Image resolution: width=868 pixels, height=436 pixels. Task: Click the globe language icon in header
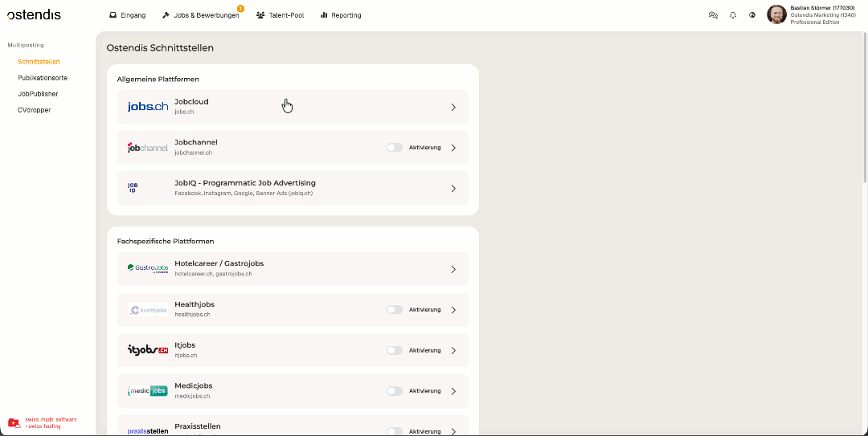pos(752,15)
